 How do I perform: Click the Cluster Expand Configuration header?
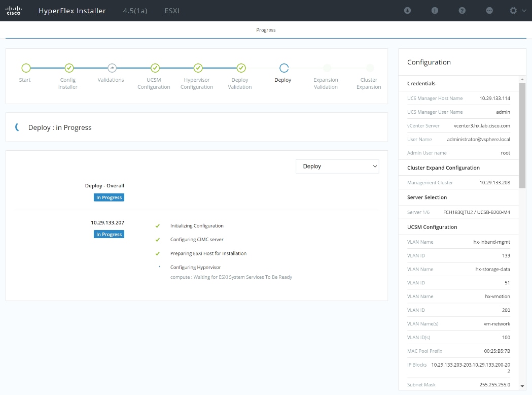point(443,168)
